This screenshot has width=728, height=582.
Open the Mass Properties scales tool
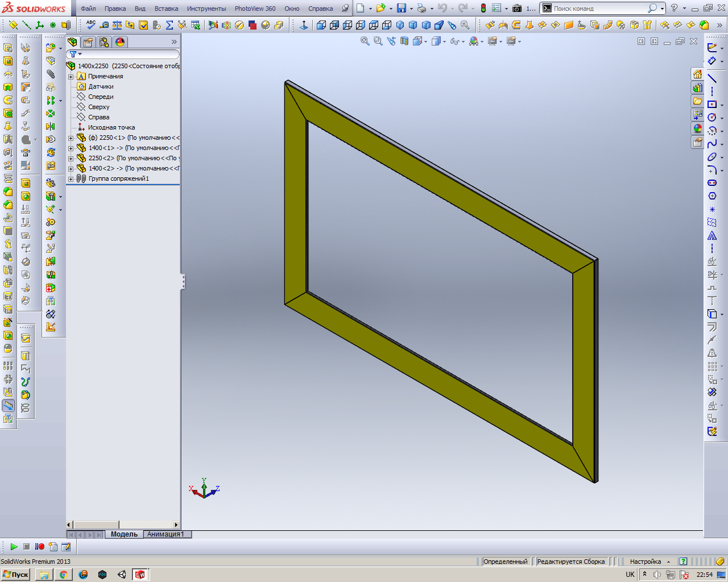[x=117, y=25]
